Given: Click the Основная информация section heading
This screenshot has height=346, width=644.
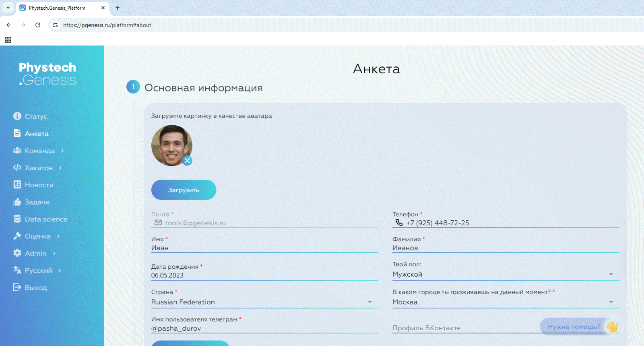Looking at the screenshot, I should click(x=204, y=88).
